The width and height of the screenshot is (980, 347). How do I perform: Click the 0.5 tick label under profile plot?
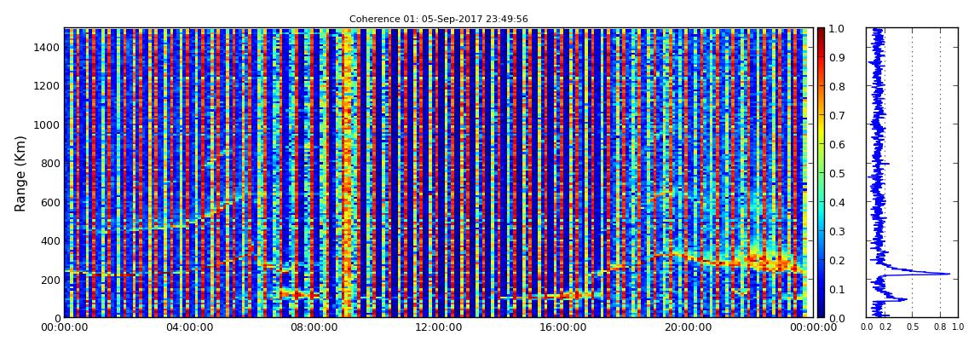tap(913, 327)
